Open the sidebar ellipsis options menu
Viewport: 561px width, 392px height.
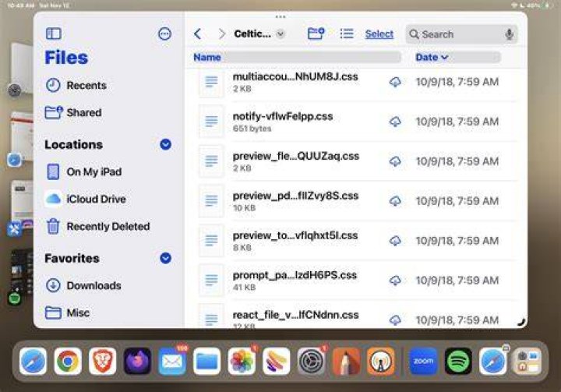click(164, 34)
